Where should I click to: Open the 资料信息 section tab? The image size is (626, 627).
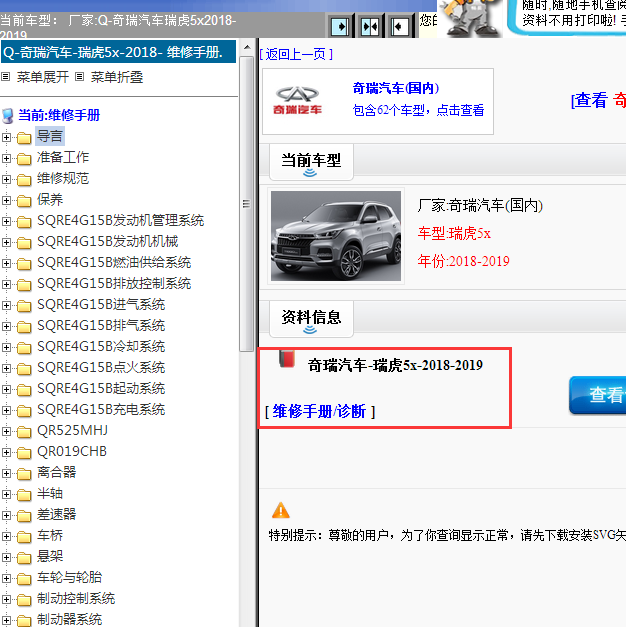311,319
